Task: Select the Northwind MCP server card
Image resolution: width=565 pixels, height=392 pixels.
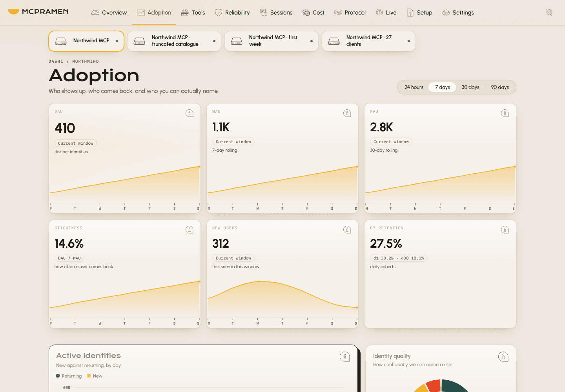Action: (86, 41)
